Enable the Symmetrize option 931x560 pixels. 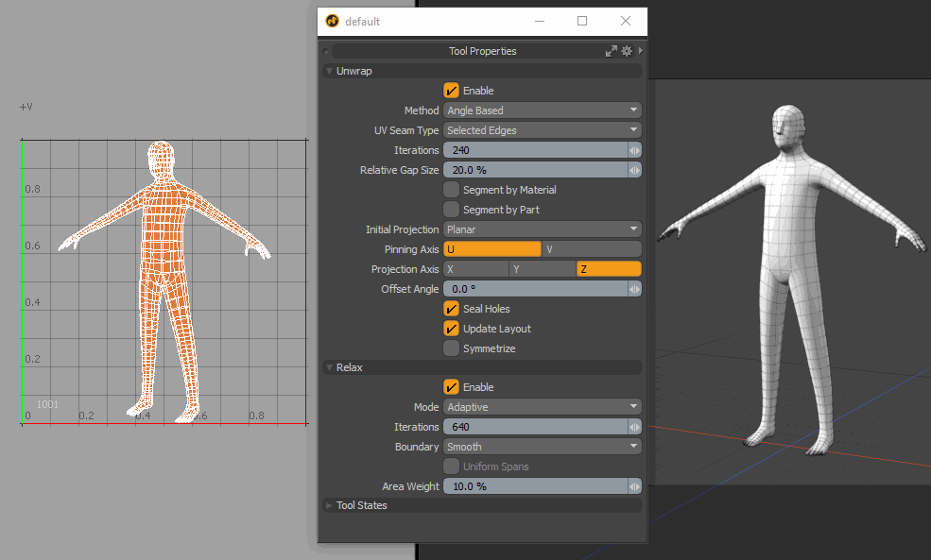point(451,348)
